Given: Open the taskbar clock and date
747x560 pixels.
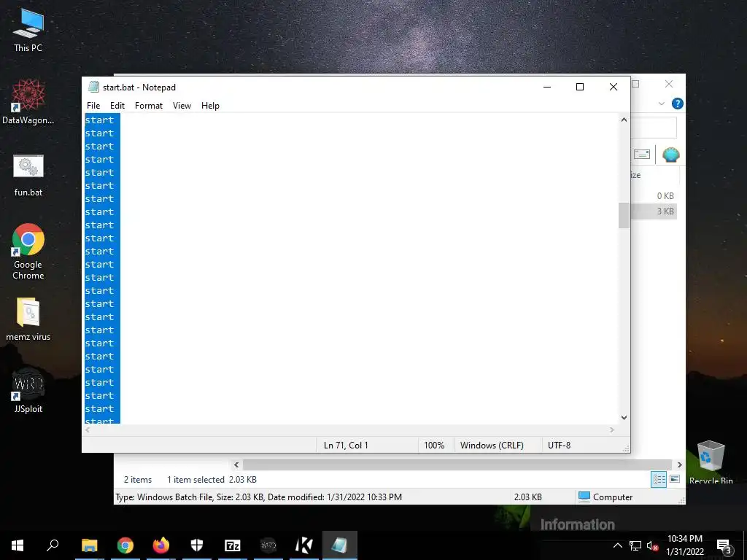Looking at the screenshot, I should pos(684,545).
